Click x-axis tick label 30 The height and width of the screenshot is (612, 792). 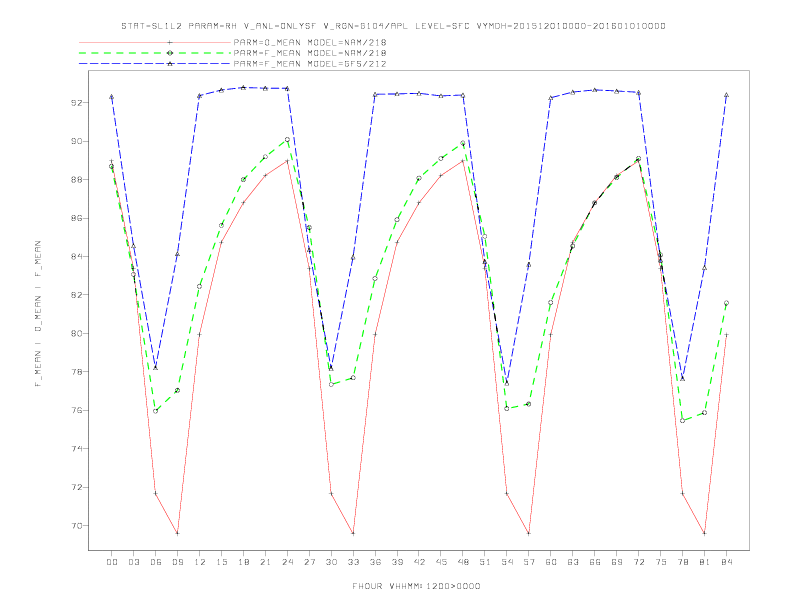point(331,562)
